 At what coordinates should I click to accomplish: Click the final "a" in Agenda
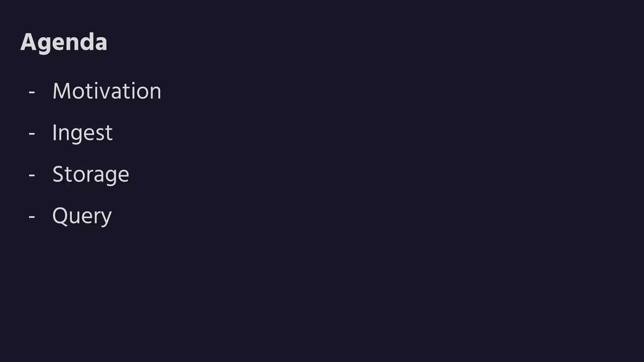101,44
